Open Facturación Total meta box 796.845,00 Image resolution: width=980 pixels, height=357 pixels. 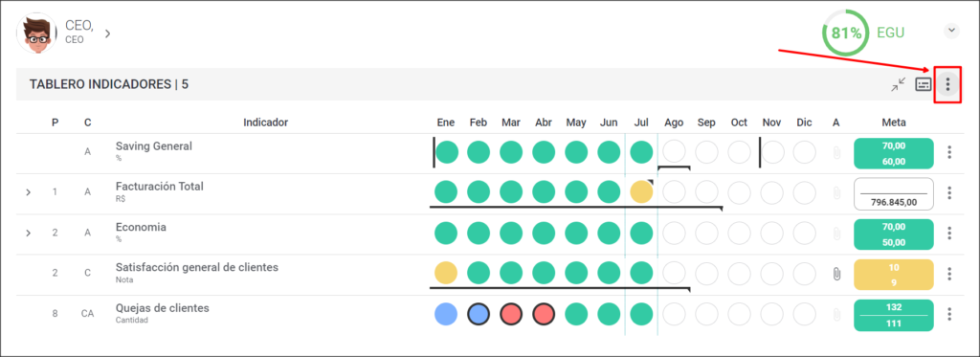coord(893,194)
